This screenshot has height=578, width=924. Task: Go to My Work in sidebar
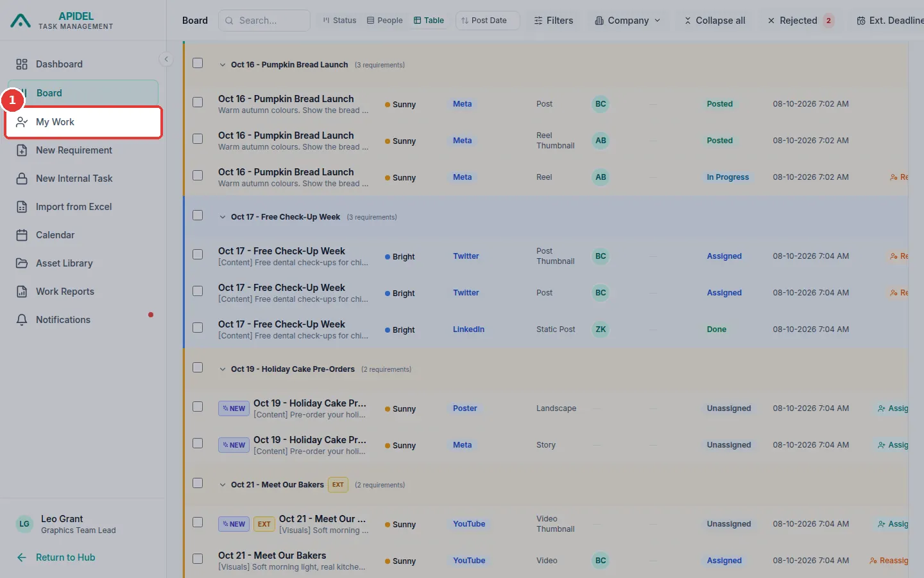(x=83, y=122)
